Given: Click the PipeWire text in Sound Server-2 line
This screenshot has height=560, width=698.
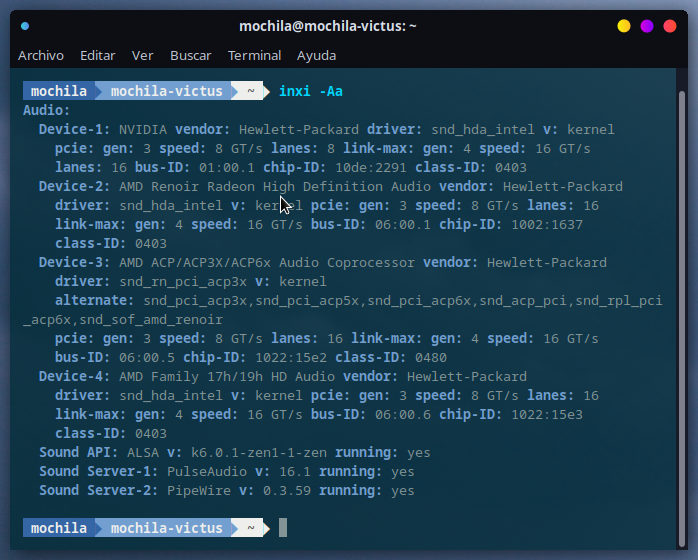Looking at the screenshot, I should pyautogui.click(x=199, y=491).
